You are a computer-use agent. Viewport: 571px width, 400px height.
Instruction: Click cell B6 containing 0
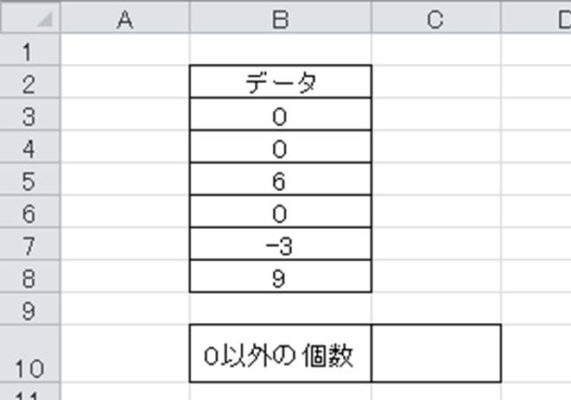[x=280, y=211]
